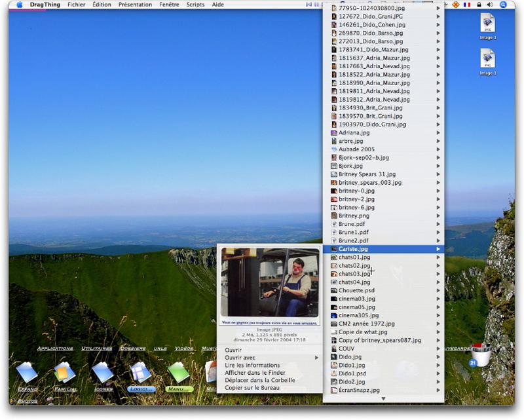Select Chouette.psd in the file list
Viewport: 524px width, 420px height.
pyautogui.click(x=356, y=290)
